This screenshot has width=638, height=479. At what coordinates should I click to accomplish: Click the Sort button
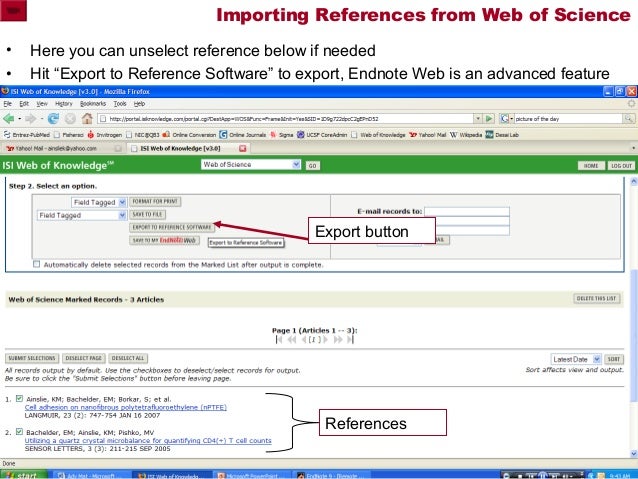(614, 359)
